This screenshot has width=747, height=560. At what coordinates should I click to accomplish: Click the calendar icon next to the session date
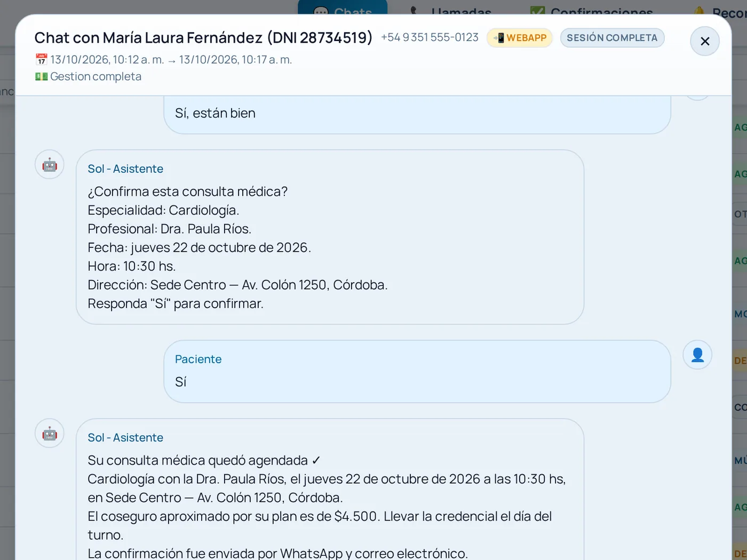pyautogui.click(x=41, y=59)
